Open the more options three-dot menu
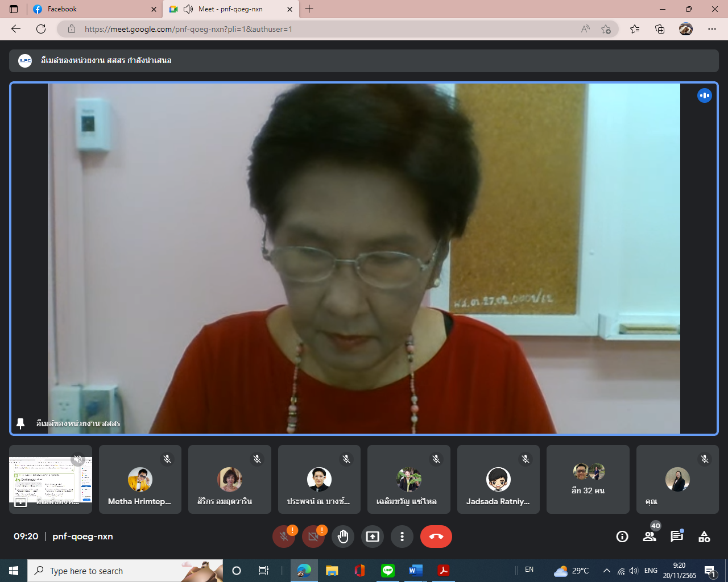This screenshot has width=728, height=582. coord(402,537)
